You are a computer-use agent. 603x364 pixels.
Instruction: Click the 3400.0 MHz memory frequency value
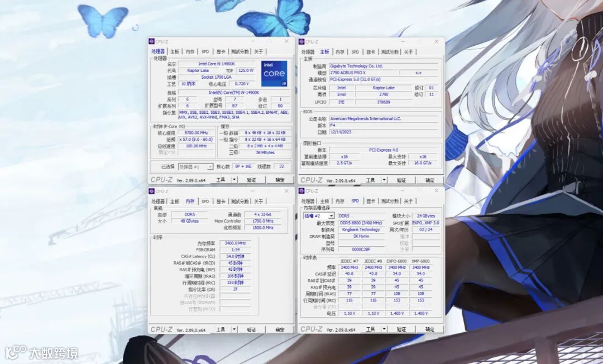tap(235, 243)
